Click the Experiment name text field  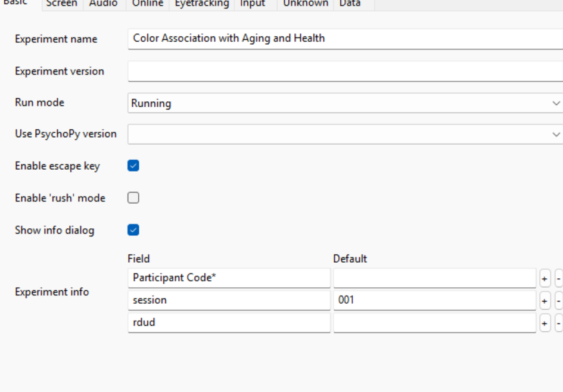[x=345, y=39]
